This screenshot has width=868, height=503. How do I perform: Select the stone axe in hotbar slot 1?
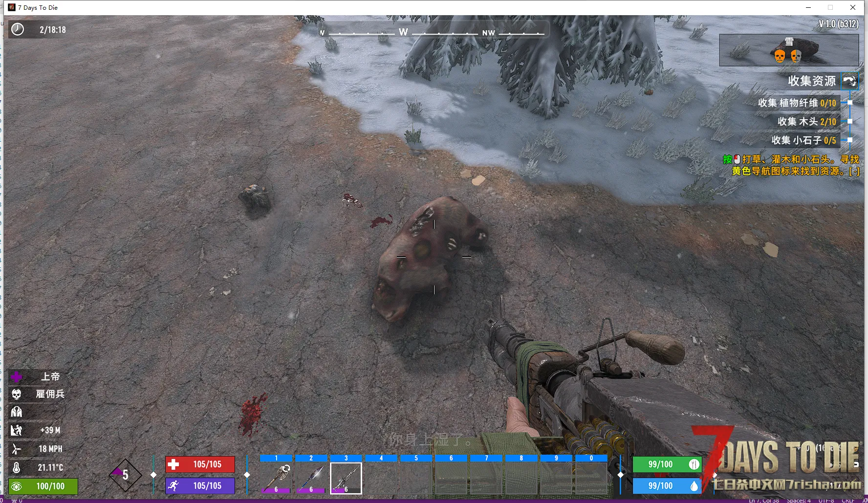[276, 478]
